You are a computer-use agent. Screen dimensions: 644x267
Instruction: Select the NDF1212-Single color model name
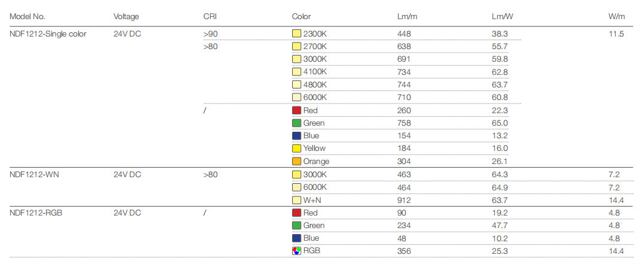coord(48,34)
